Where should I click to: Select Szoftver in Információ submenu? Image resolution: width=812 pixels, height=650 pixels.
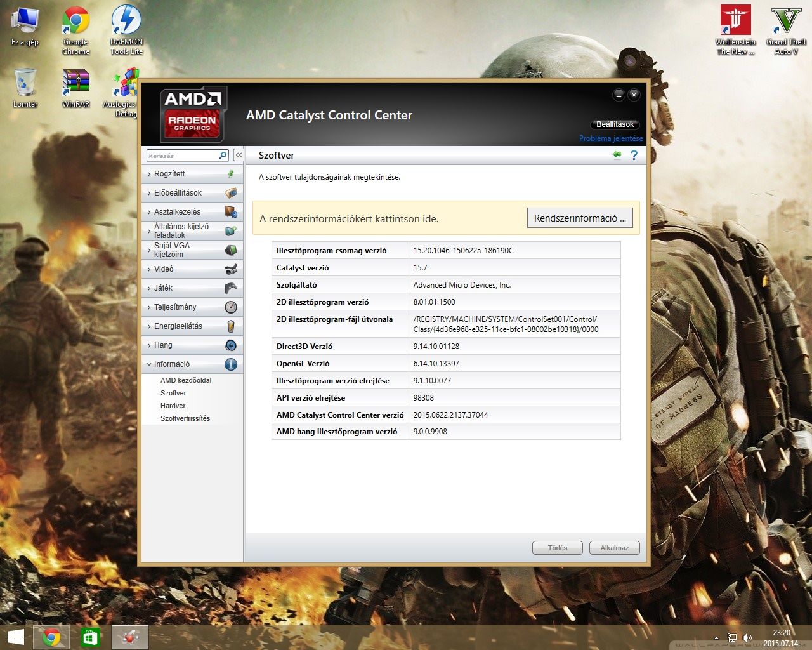(173, 393)
